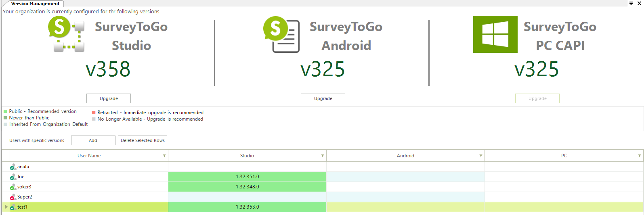
Task: Select the Version Management tab
Action: point(35,4)
